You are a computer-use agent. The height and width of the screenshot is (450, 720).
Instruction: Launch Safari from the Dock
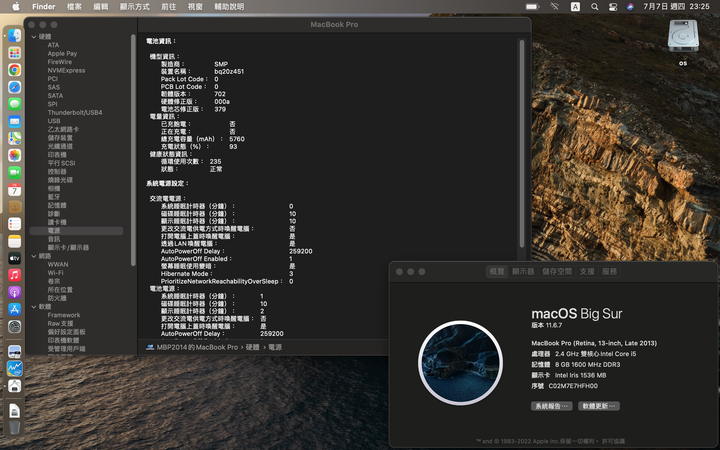click(x=15, y=87)
